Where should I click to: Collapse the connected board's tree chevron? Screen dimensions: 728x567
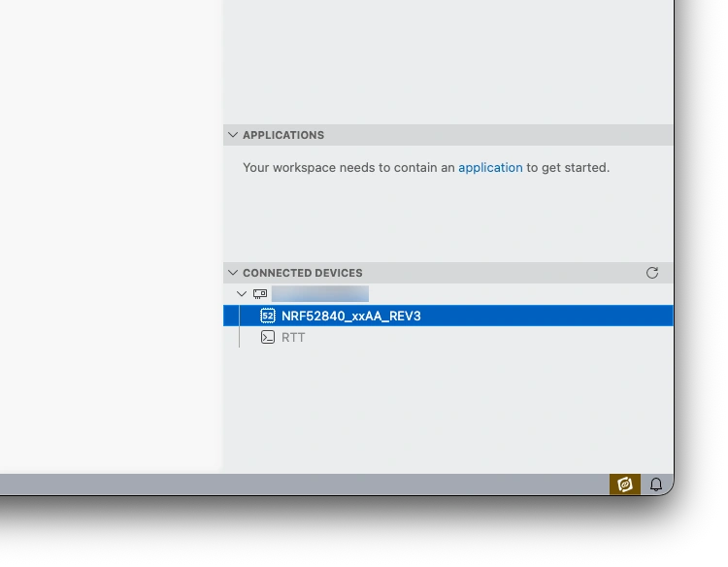click(x=242, y=293)
